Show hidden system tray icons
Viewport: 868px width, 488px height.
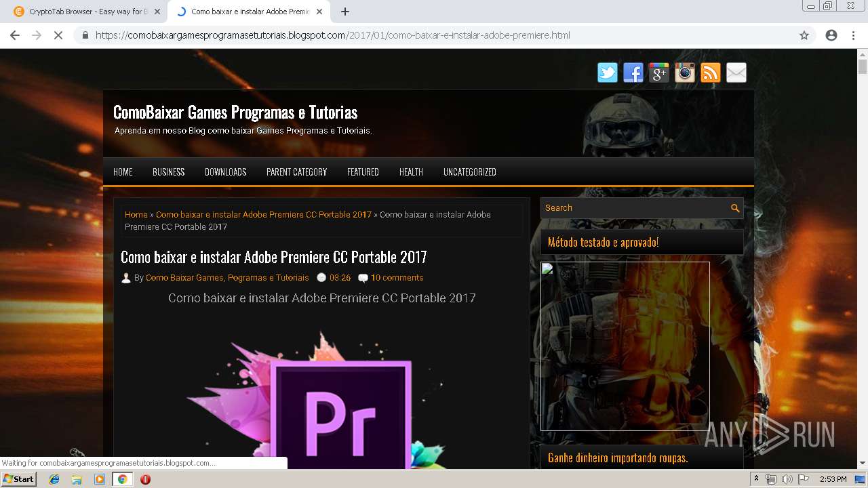tap(757, 479)
